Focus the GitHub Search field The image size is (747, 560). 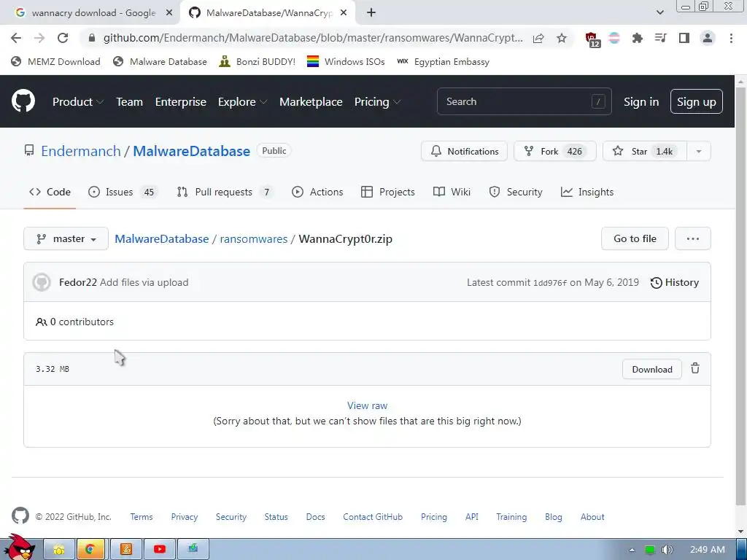524,101
